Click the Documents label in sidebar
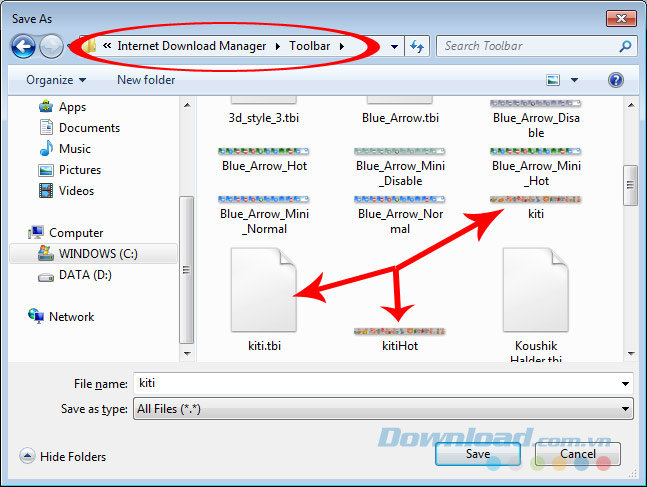The width and height of the screenshot is (647, 487). point(90,128)
